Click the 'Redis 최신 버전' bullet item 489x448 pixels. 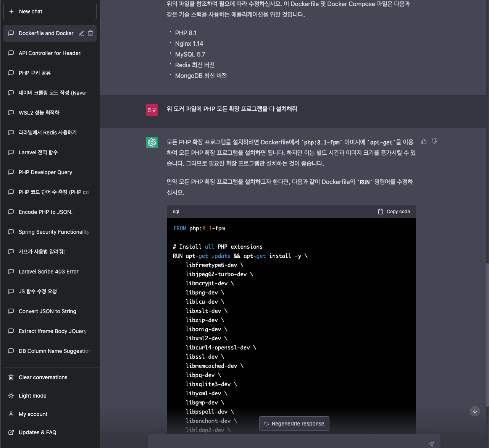point(195,65)
